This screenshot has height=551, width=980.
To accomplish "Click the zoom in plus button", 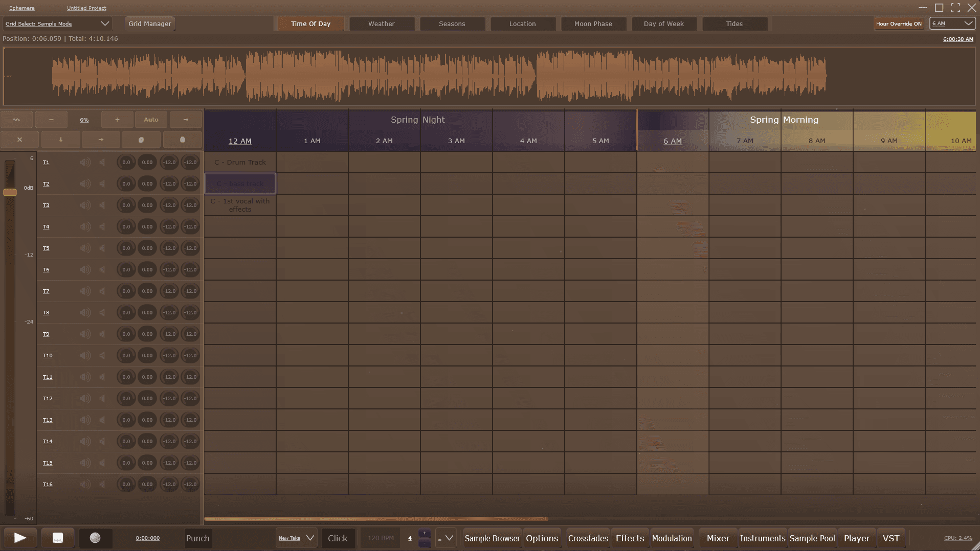I will tap(117, 120).
